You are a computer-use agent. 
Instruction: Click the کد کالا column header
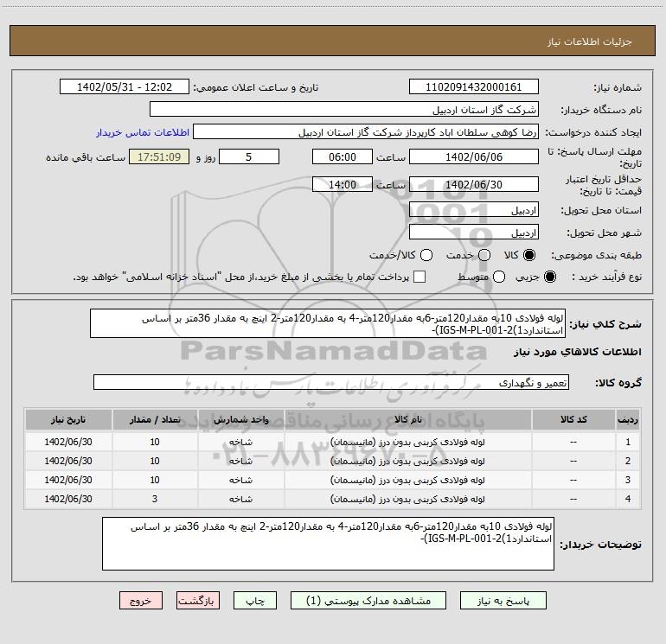(x=573, y=419)
